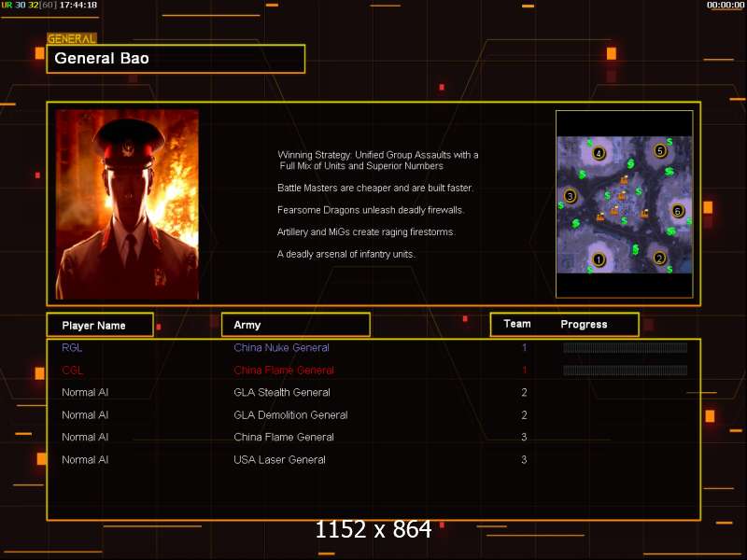Viewport: 747px width, 560px height.
Task: Choose start position 5 on the minimap
Action: click(660, 151)
